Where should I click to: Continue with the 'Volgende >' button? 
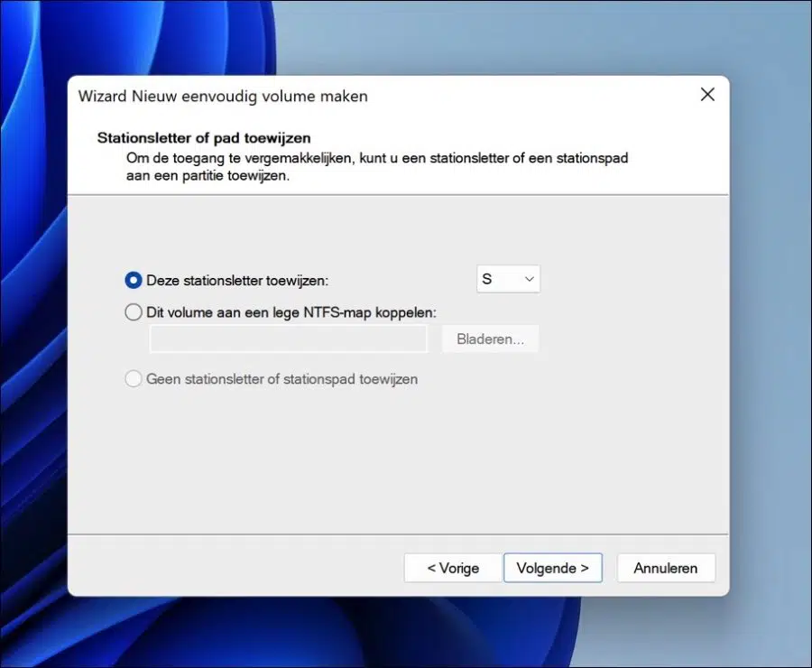coord(552,568)
